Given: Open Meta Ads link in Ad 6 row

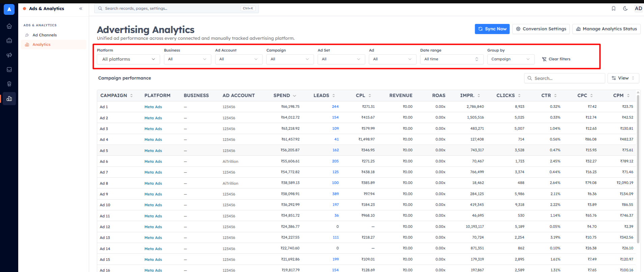Looking at the screenshot, I should (153, 161).
